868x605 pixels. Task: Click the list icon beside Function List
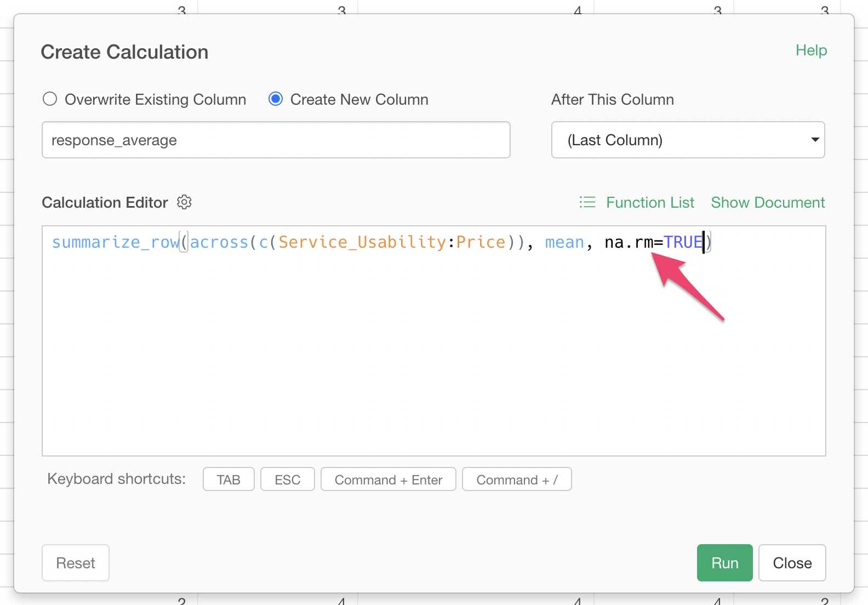(587, 202)
